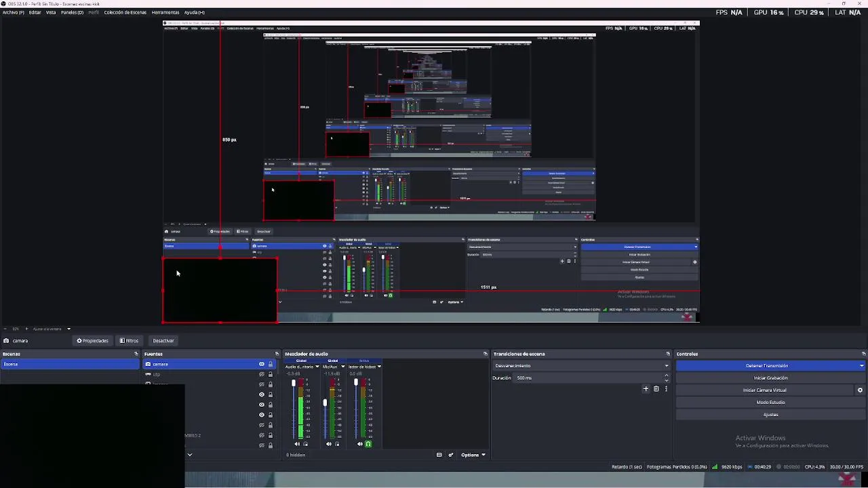The image size is (868, 488).
Task: Pop out the Fuentes dock panel
Action: [x=277, y=354]
